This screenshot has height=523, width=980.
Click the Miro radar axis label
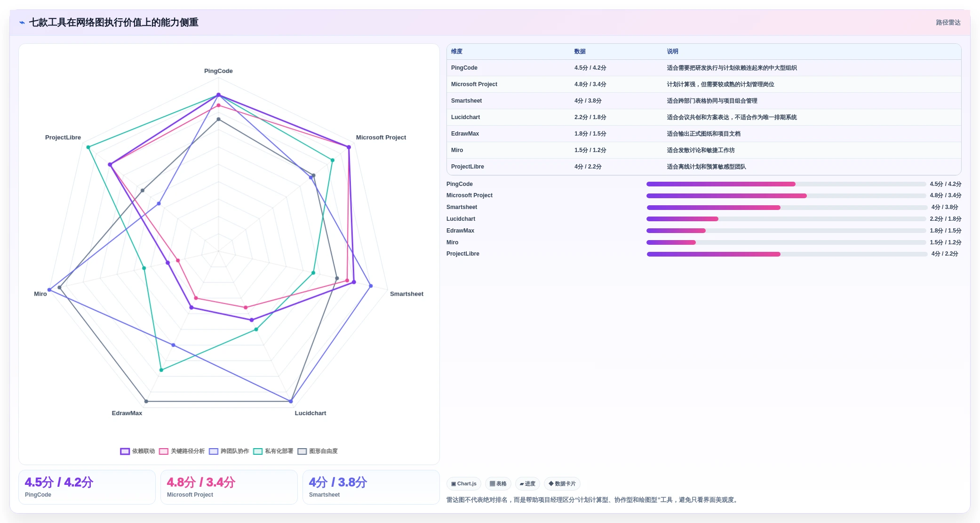pyautogui.click(x=40, y=294)
